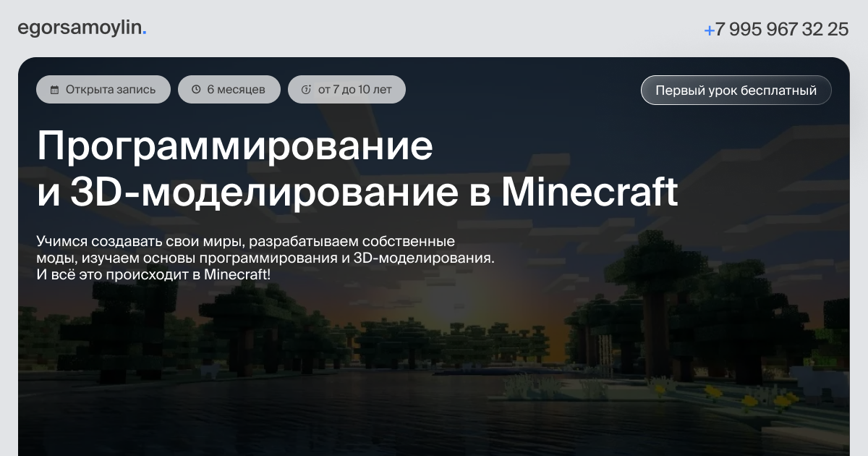The height and width of the screenshot is (456, 868).
Task: Click the age icon beside 'от 7 до 10 лет'
Action: (x=306, y=90)
